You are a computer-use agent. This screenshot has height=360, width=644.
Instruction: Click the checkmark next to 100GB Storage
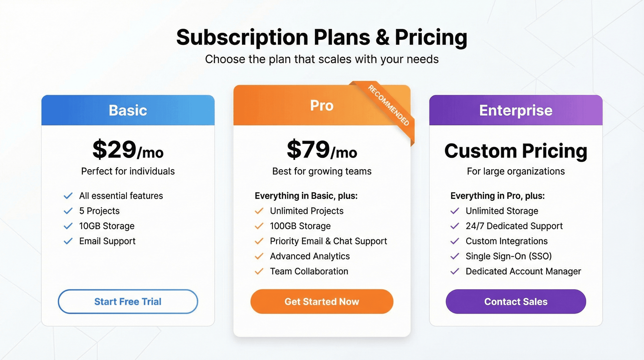coord(259,226)
